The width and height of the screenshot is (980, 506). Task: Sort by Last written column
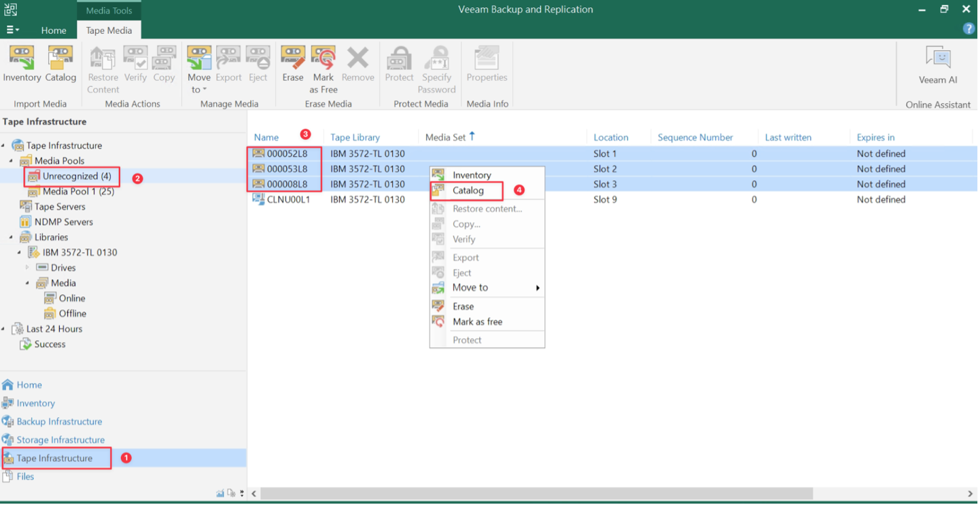[x=788, y=137]
